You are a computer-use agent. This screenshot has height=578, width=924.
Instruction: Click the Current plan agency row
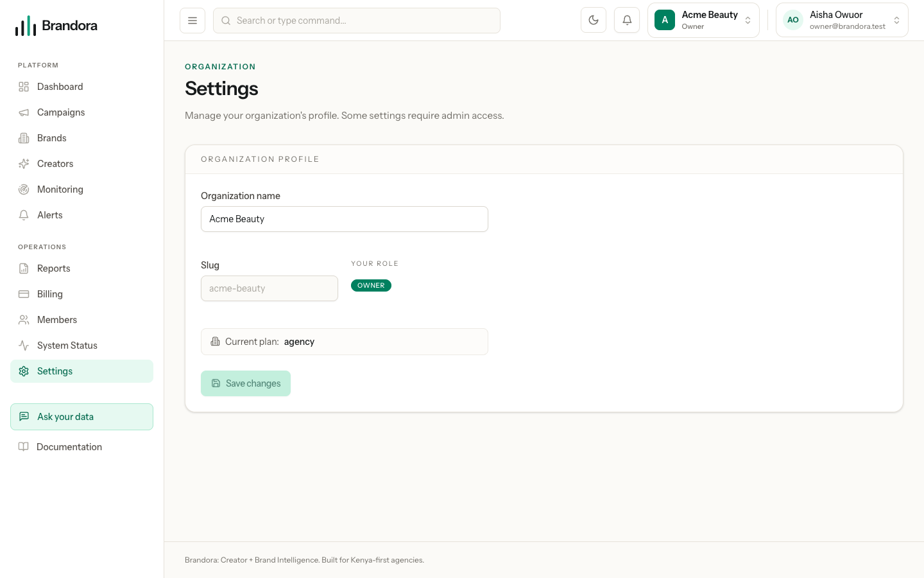click(345, 342)
